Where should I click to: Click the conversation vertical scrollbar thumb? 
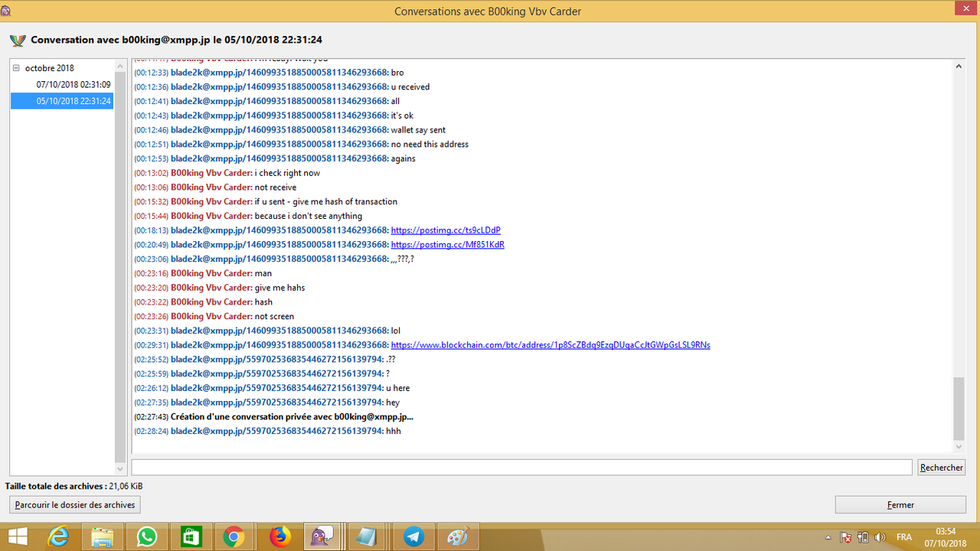(x=959, y=409)
